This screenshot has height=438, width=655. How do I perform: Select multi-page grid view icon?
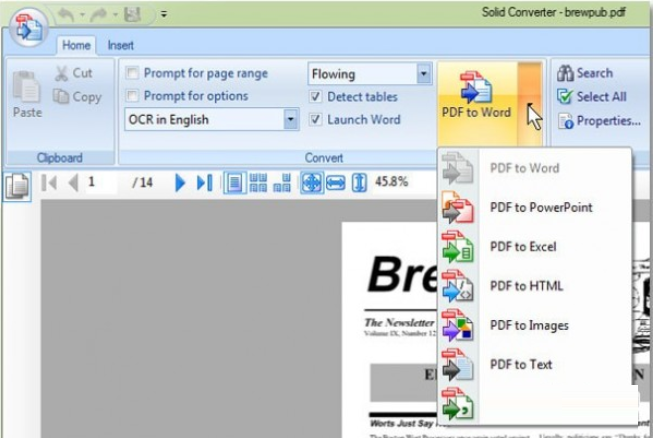coord(258,182)
